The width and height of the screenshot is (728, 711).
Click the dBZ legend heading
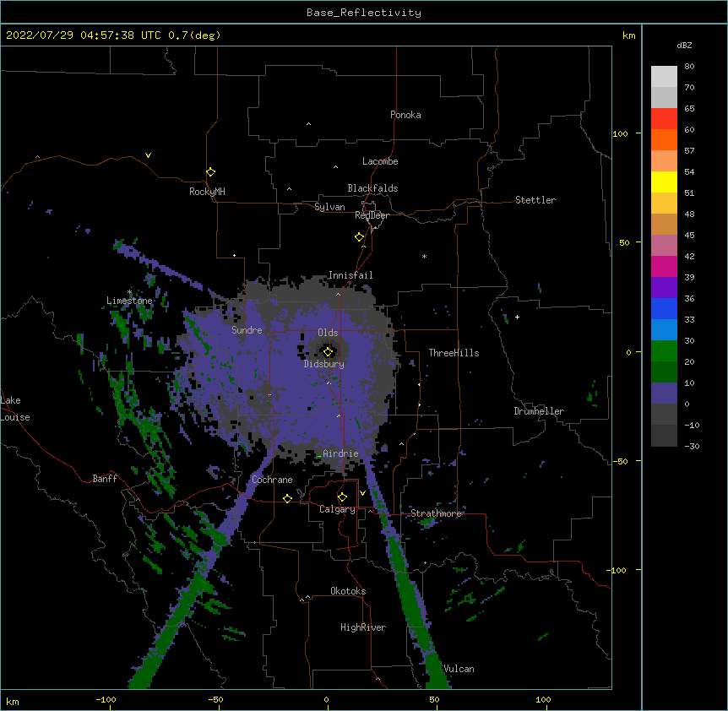point(684,45)
